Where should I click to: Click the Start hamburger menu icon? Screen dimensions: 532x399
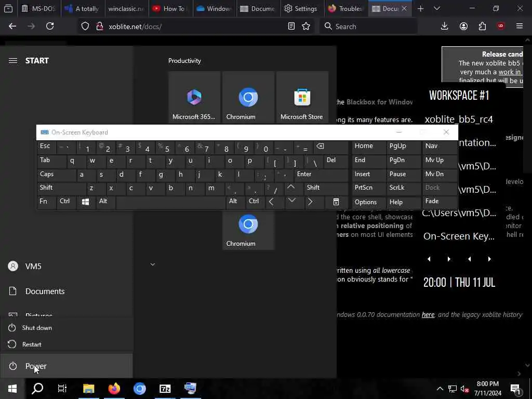click(x=13, y=61)
